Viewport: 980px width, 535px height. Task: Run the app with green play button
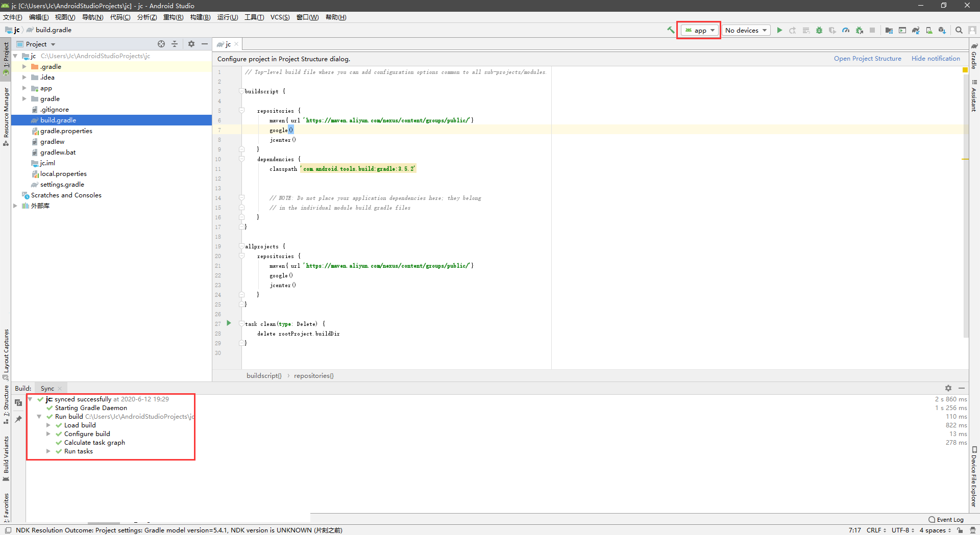pos(779,30)
